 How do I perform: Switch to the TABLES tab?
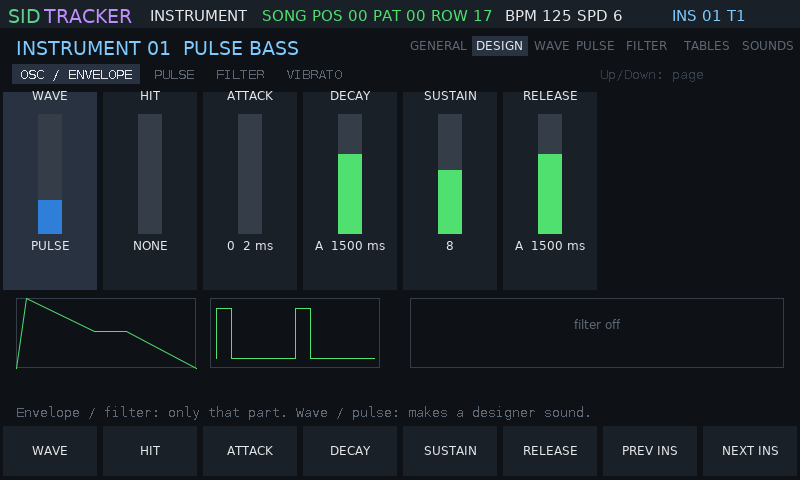pyautogui.click(x=706, y=46)
